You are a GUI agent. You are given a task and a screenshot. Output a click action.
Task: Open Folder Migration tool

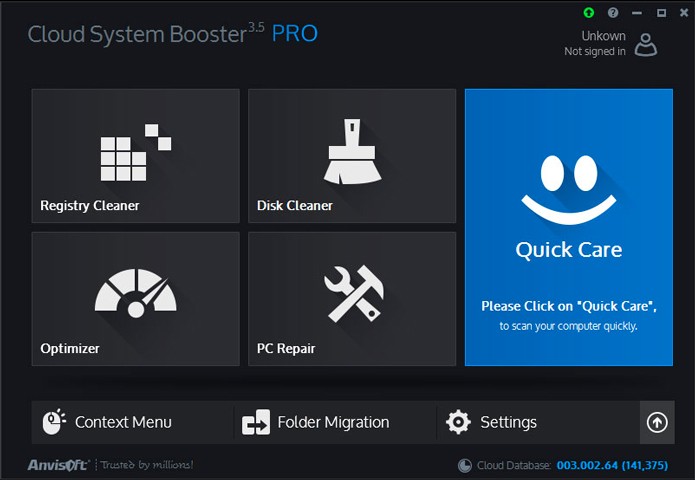(x=335, y=422)
